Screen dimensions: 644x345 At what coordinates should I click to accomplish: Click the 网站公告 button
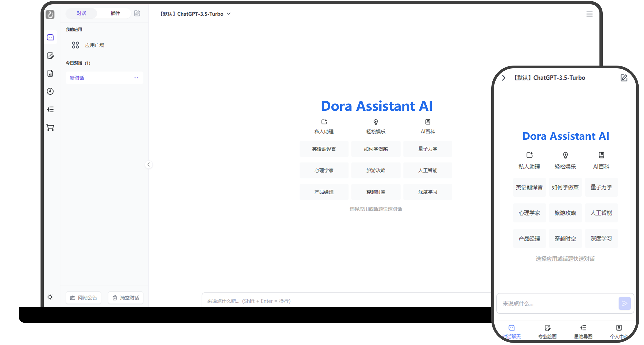83,298
